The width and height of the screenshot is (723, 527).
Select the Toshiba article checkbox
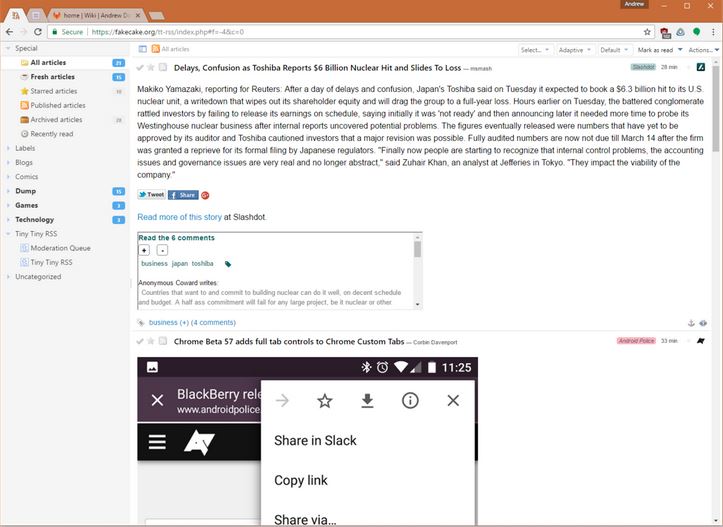163,67
